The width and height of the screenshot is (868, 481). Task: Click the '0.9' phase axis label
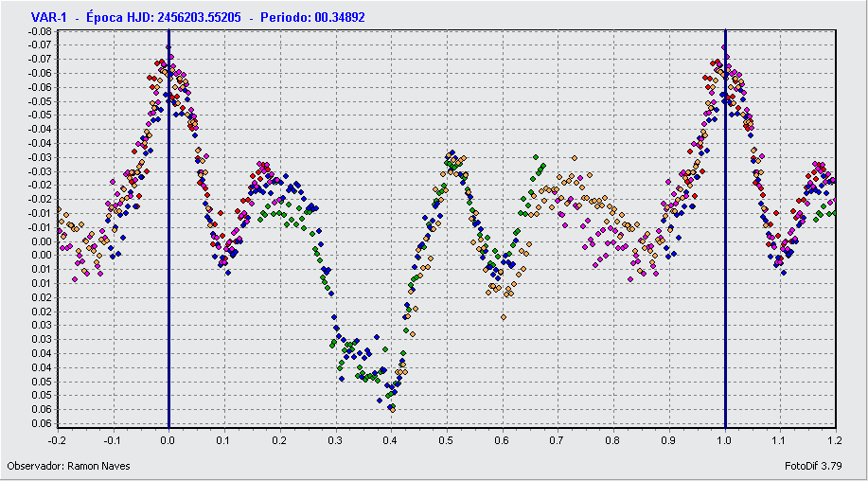668,440
